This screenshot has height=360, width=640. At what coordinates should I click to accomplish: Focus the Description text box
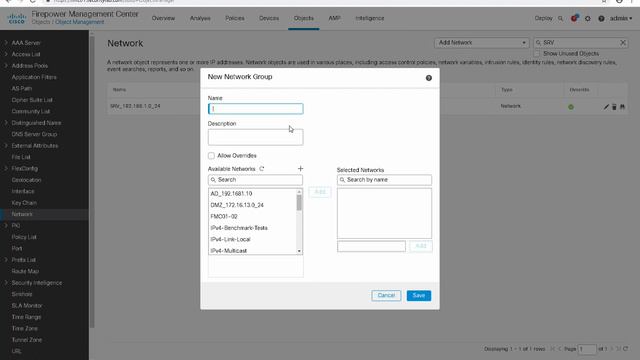click(256, 137)
